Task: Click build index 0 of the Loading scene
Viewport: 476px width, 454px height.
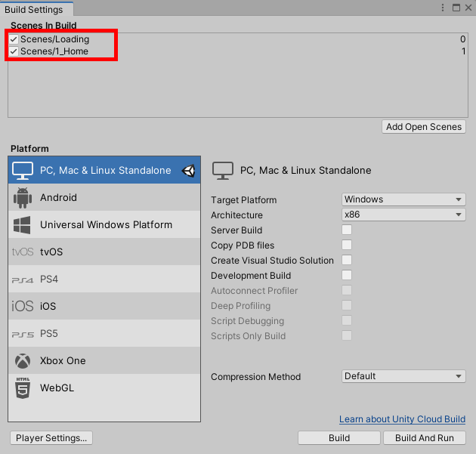Action: click(x=462, y=39)
